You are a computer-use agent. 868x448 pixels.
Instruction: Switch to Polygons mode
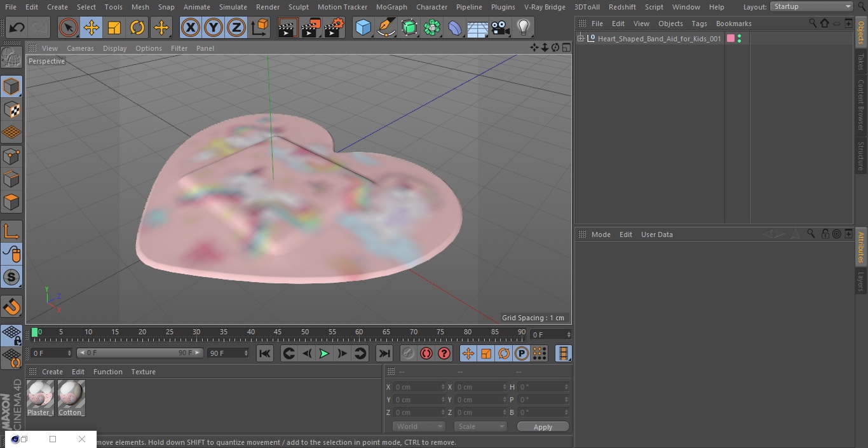(x=11, y=203)
